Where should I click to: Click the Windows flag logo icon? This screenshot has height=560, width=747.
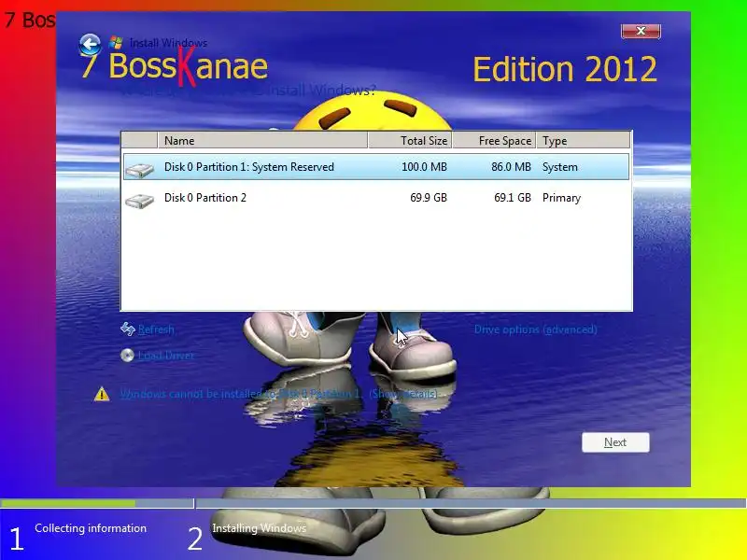[116, 42]
